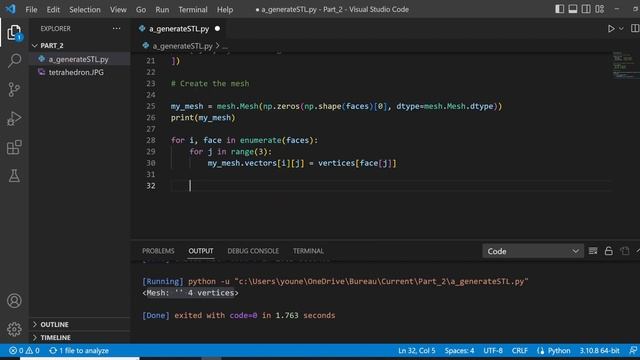Click the VS Code logo icon

(10, 9)
